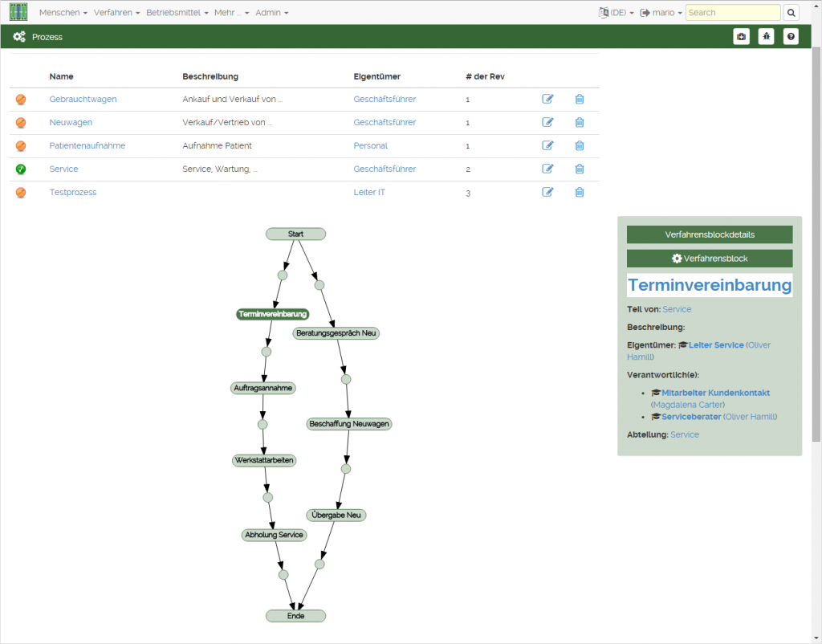Click into the Search input field
The image size is (822, 644).
(x=733, y=13)
